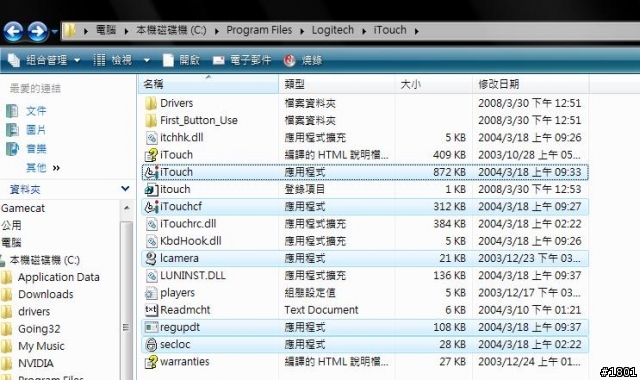Select 電腦 in the address breadcrumb
Screen dimensions: 640x380
106,30
